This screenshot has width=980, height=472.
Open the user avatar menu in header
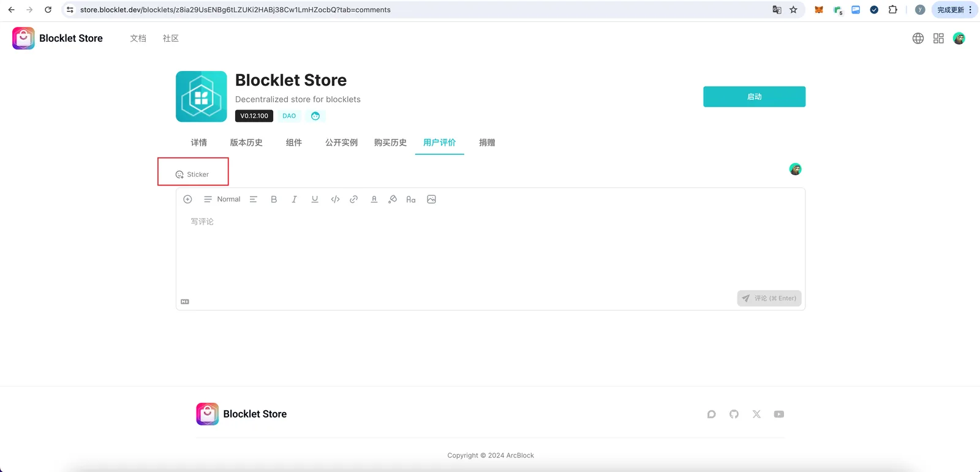959,39
